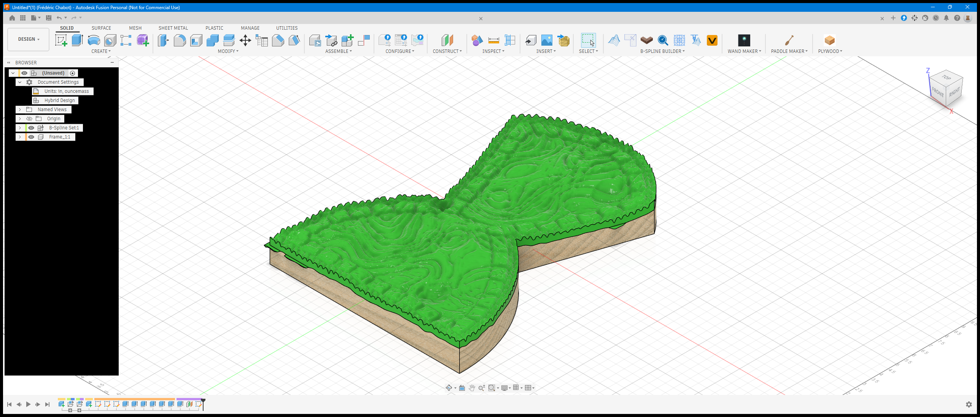Select the Extrude tool

77,40
